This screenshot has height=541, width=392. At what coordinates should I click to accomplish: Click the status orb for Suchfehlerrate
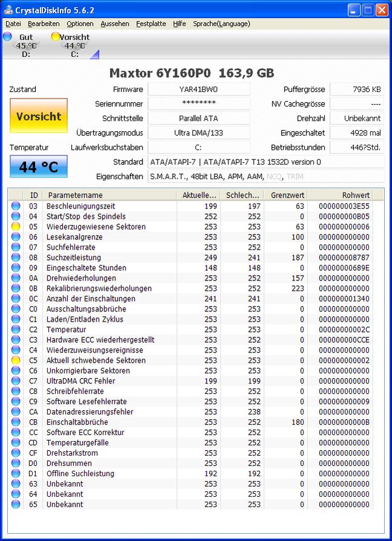point(16,247)
